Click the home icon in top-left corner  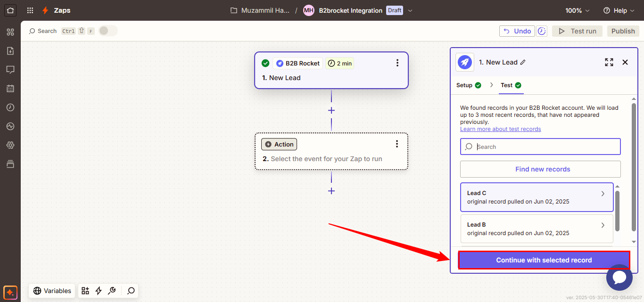point(10,10)
